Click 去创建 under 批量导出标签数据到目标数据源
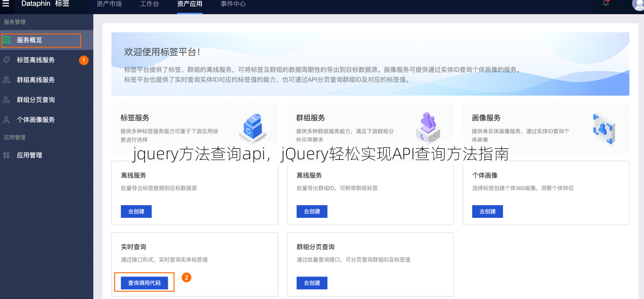Screen dimensions: 644x299 137,212
